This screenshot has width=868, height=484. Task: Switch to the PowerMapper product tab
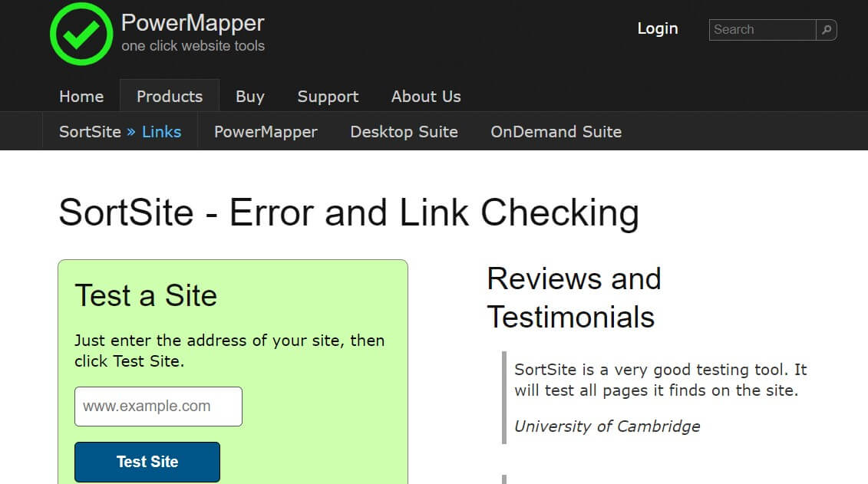[x=265, y=132]
